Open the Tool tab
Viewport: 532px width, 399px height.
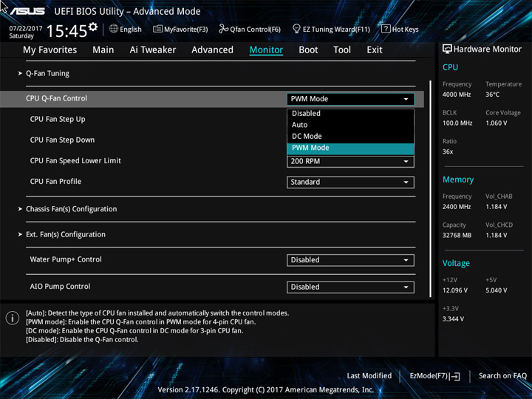[x=342, y=50]
